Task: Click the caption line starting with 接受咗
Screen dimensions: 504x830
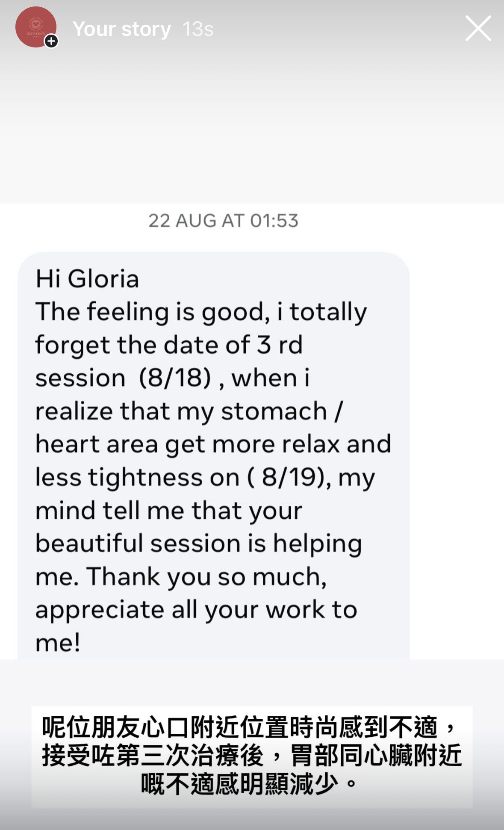Action: (251, 755)
